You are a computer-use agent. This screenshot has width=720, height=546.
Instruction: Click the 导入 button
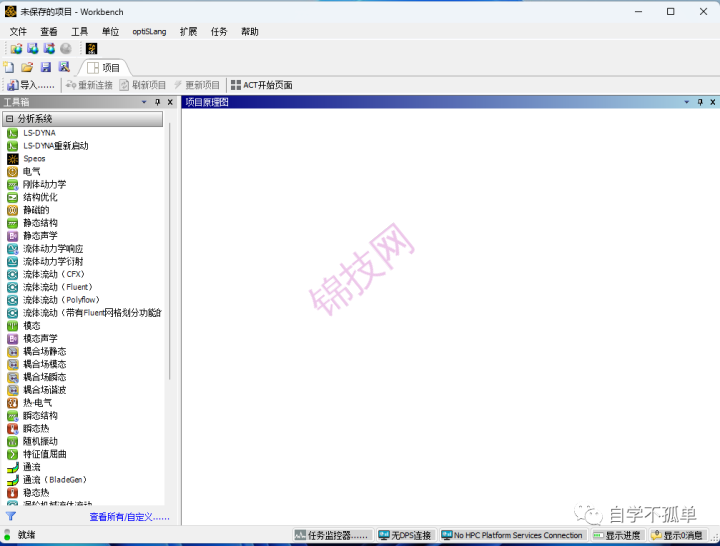click(x=31, y=85)
